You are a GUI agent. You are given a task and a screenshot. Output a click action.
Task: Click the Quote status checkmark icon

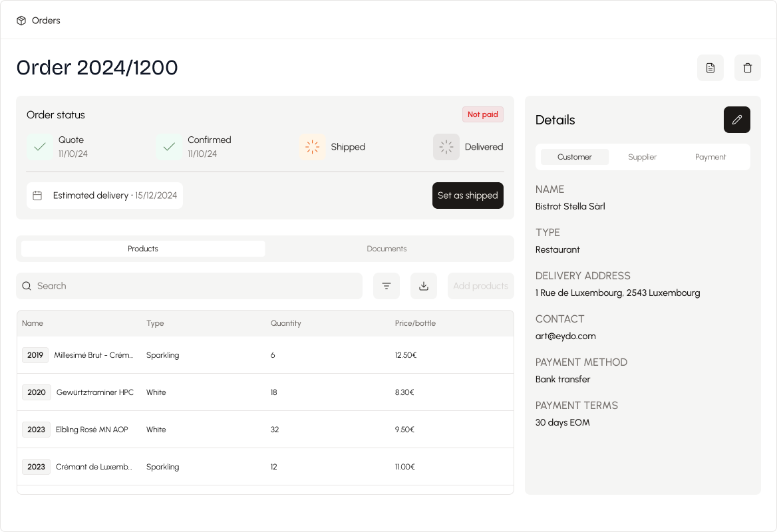coord(40,147)
